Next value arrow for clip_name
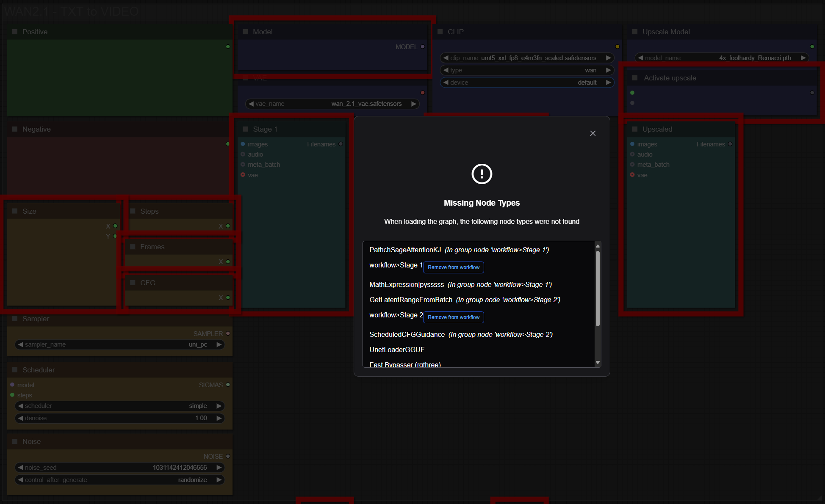Image resolution: width=825 pixels, height=504 pixels. (609, 58)
